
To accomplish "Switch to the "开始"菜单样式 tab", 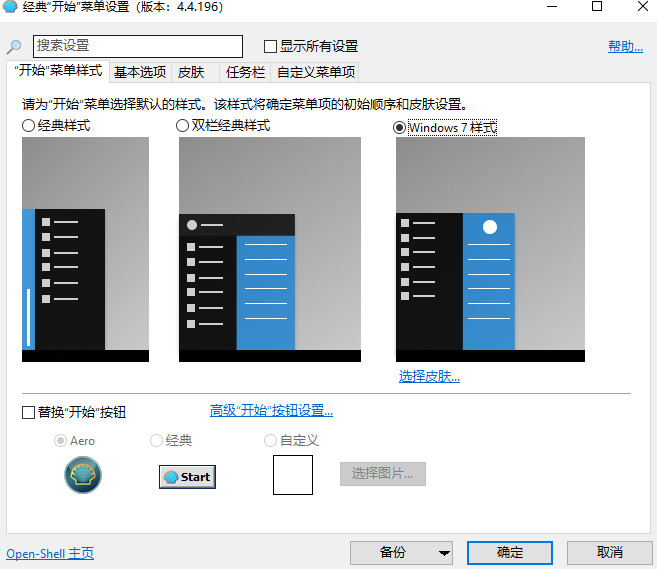I will pyautogui.click(x=58, y=70).
